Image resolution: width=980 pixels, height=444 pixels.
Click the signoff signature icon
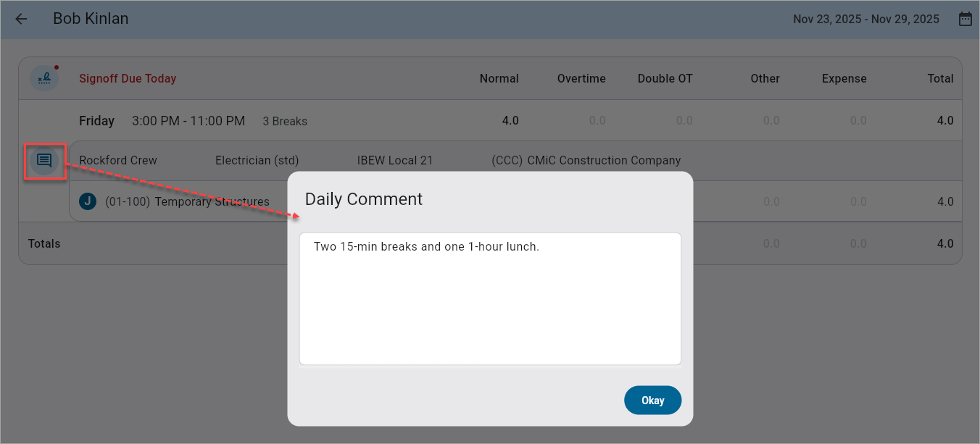pos(44,78)
